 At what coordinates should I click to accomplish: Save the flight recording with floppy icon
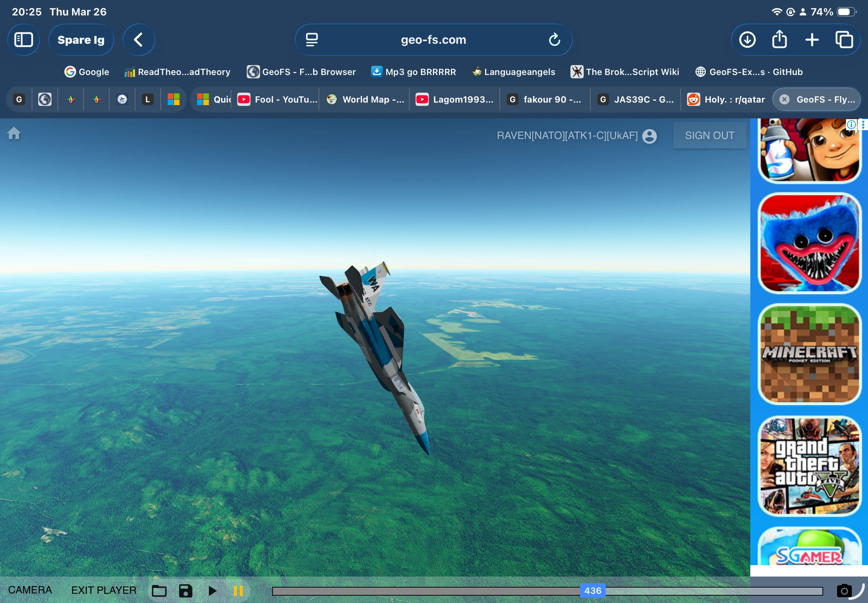(x=185, y=590)
